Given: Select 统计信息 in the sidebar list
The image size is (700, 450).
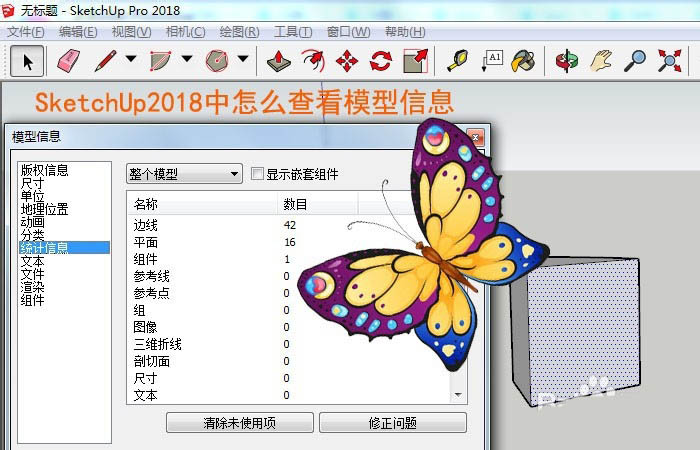Looking at the screenshot, I should [x=64, y=248].
